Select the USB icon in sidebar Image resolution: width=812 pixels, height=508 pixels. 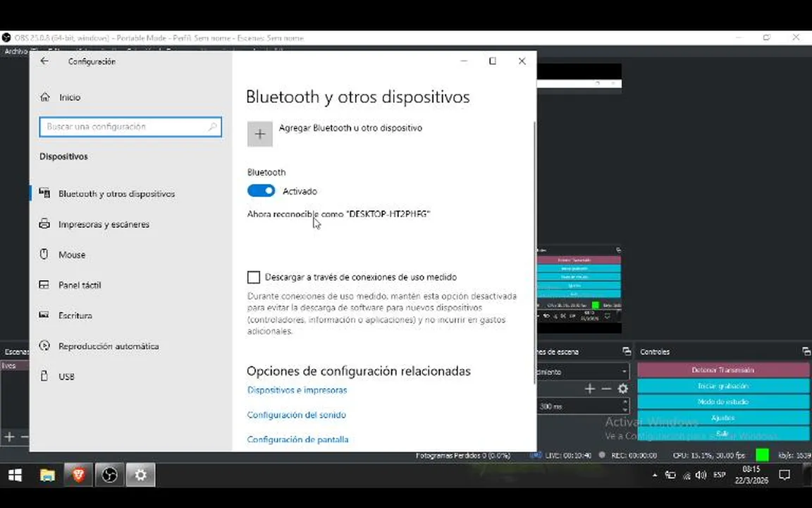pyautogui.click(x=44, y=376)
